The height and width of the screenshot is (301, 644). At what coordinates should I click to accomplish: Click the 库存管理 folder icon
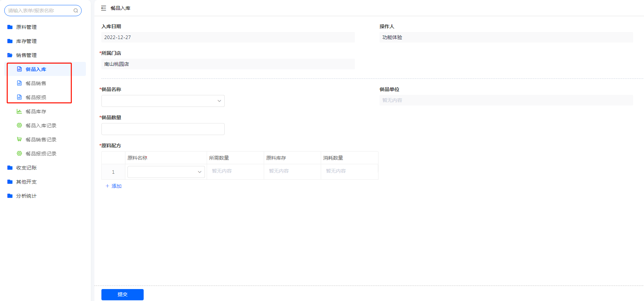coord(10,41)
